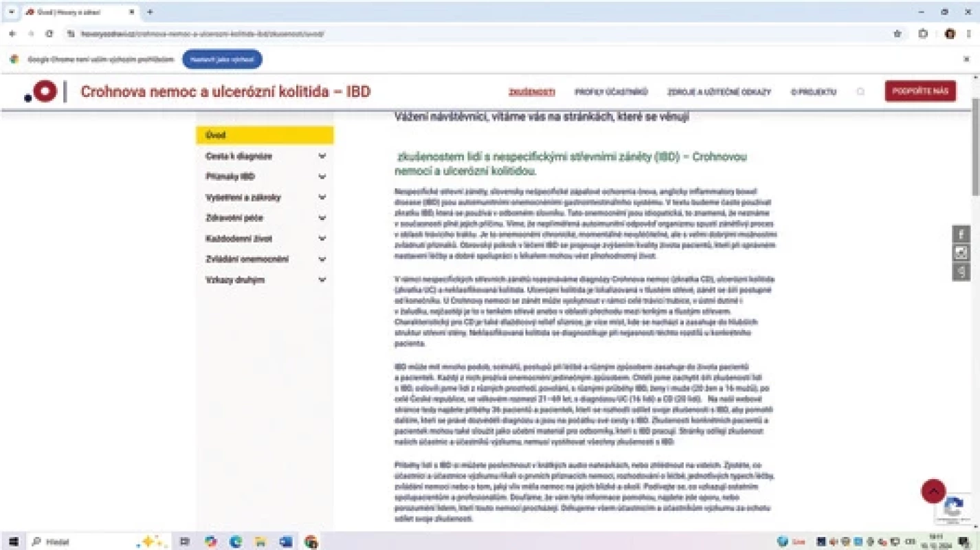This screenshot has width=980, height=550.
Task: Click the browser forward arrow
Action: click(31, 34)
